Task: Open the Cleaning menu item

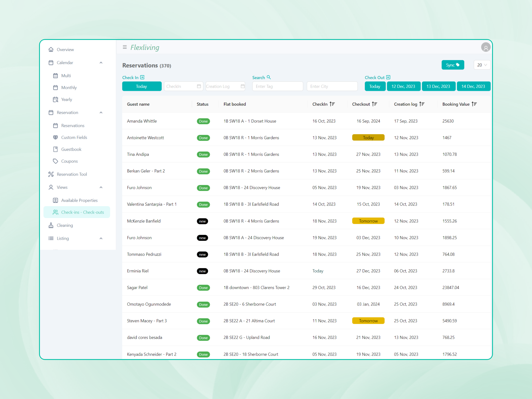Action: [x=65, y=225]
